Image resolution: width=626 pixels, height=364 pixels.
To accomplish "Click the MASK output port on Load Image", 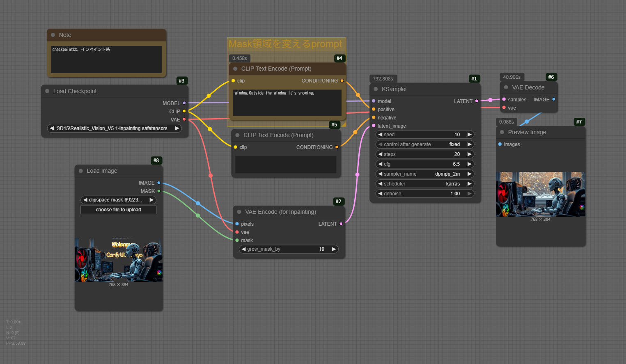I will [159, 191].
